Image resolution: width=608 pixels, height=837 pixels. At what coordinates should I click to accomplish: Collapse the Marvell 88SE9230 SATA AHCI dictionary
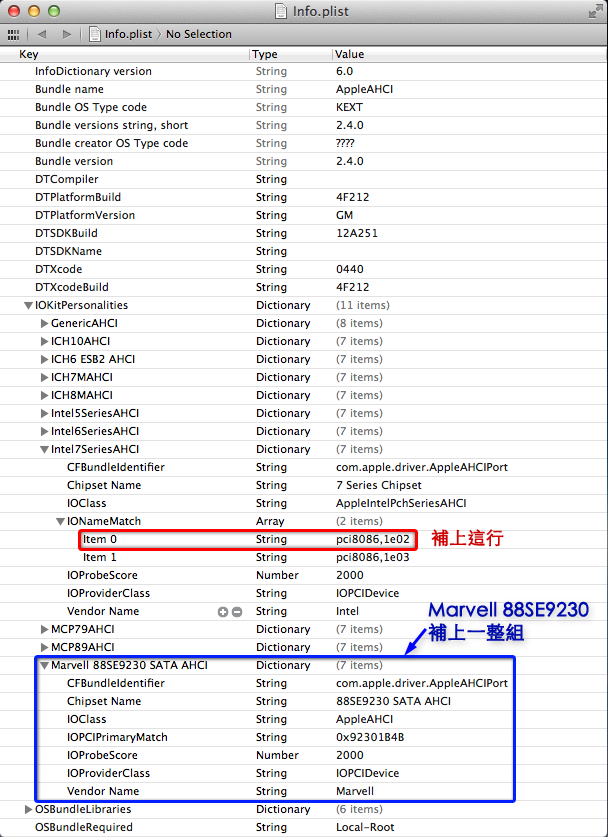(44, 666)
